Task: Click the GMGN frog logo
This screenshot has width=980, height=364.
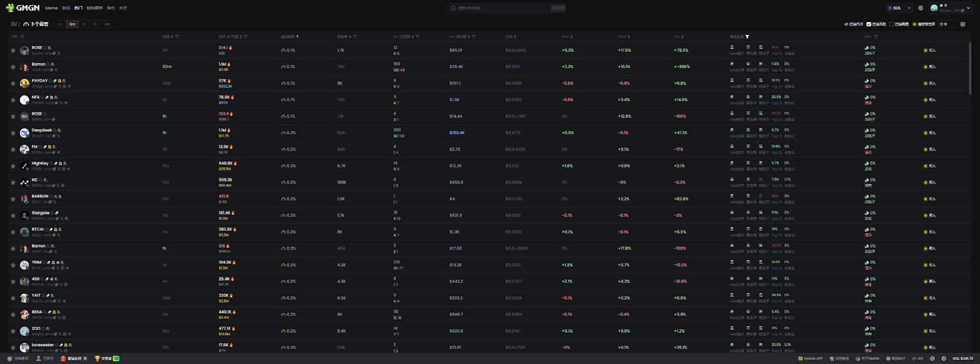Action: [10, 8]
